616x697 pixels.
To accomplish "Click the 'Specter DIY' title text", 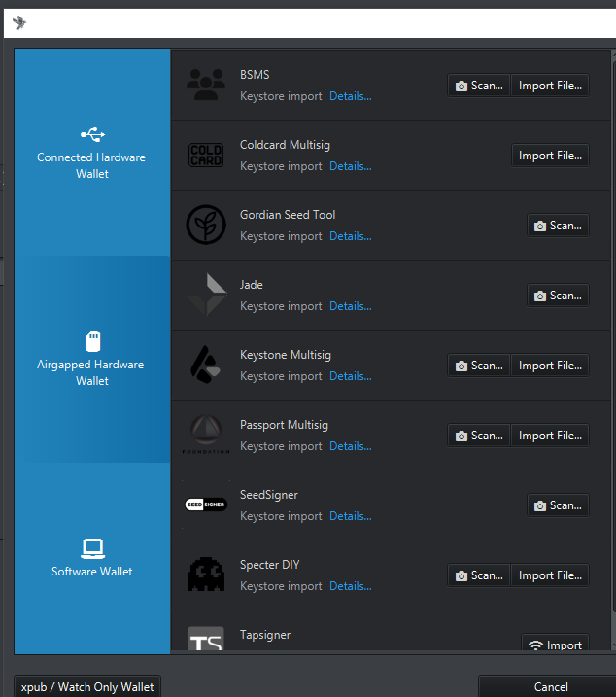I will click(270, 565).
